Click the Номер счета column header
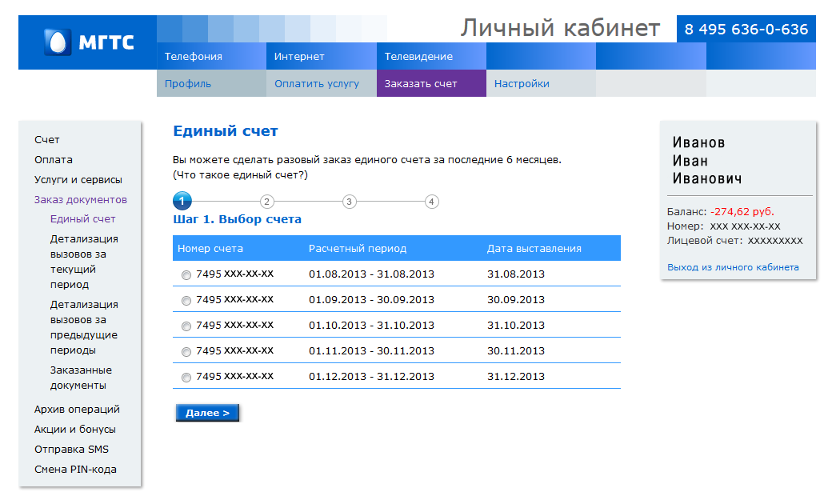Image resolution: width=840 pixels, height=504 pixels. (x=210, y=249)
